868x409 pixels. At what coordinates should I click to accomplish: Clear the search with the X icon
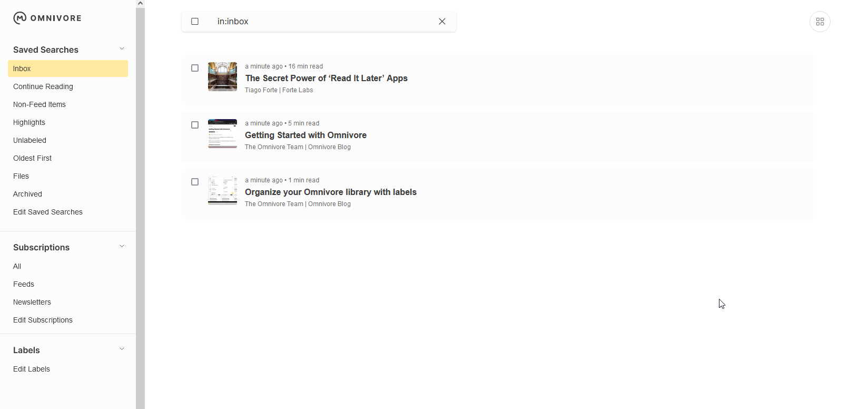coord(442,22)
